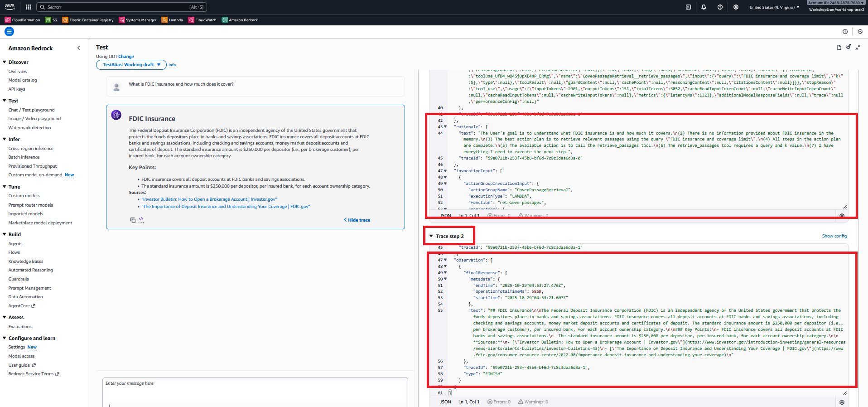Clear the chat with the broom icon
The image size is (868, 407).
click(849, 47)
